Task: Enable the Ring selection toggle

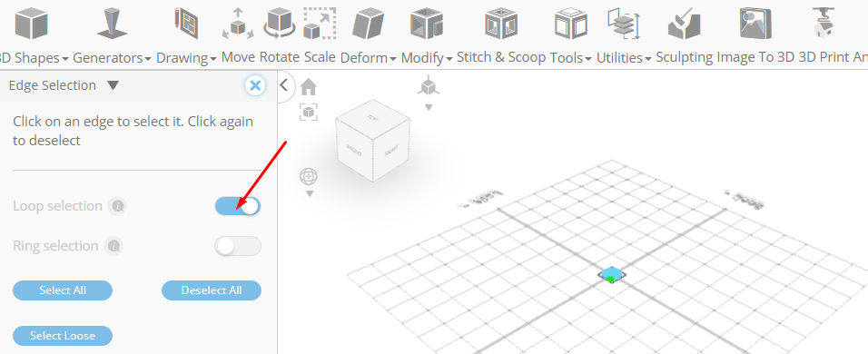Action: 238,246
